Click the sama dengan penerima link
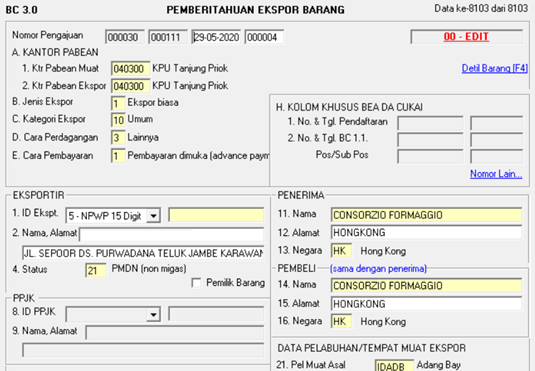 pos(378,269)
